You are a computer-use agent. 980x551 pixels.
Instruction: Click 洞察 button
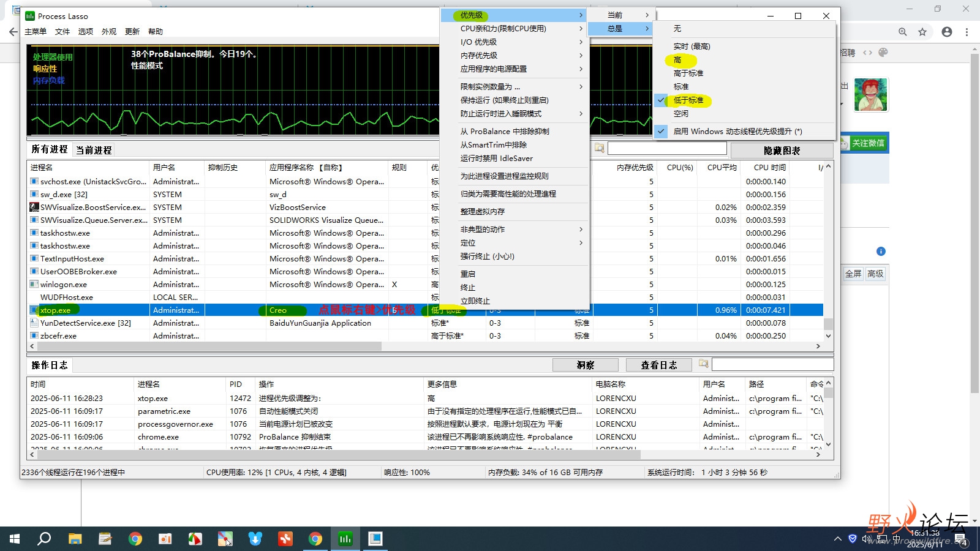click(x=586, y=365)
